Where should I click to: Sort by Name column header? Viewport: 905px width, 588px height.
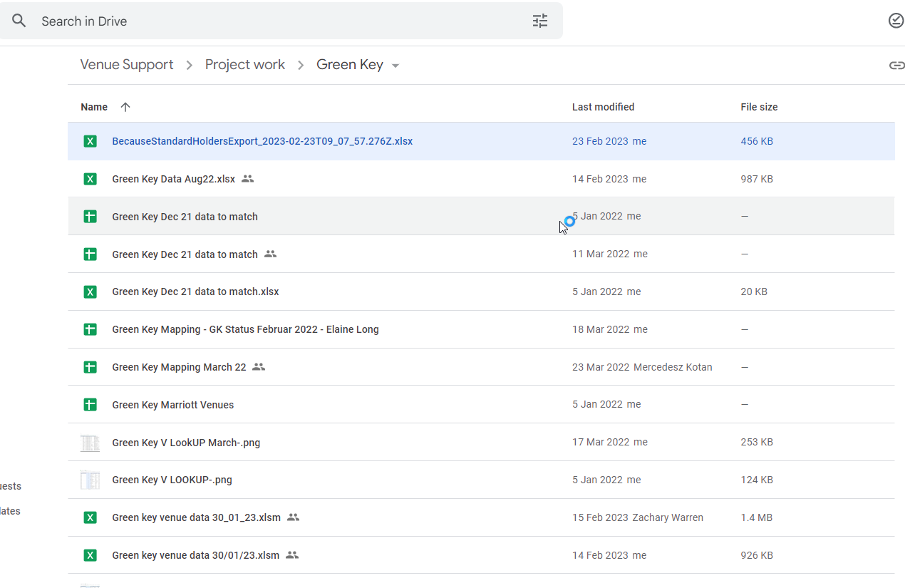(x=94, y=107)
